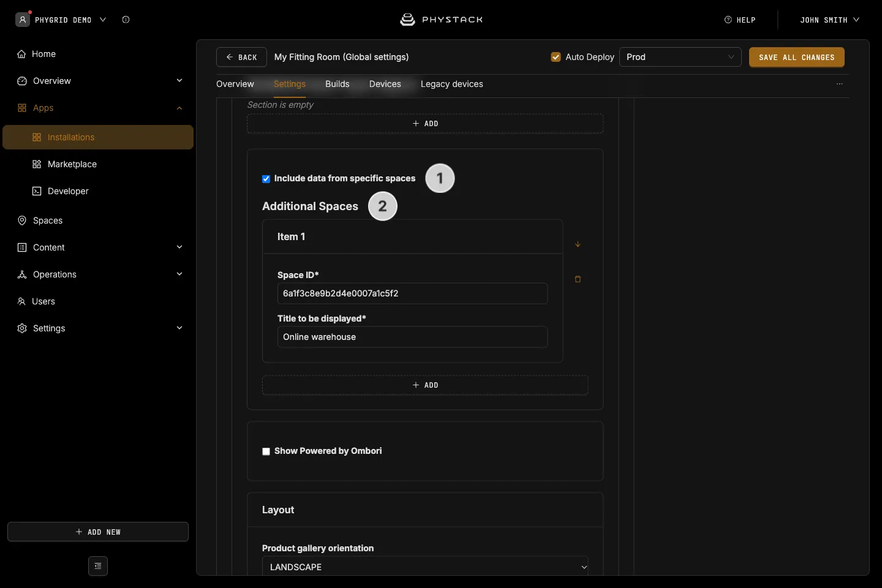
Task: Click Save All Changes button
Action: (x=797, y=57)
